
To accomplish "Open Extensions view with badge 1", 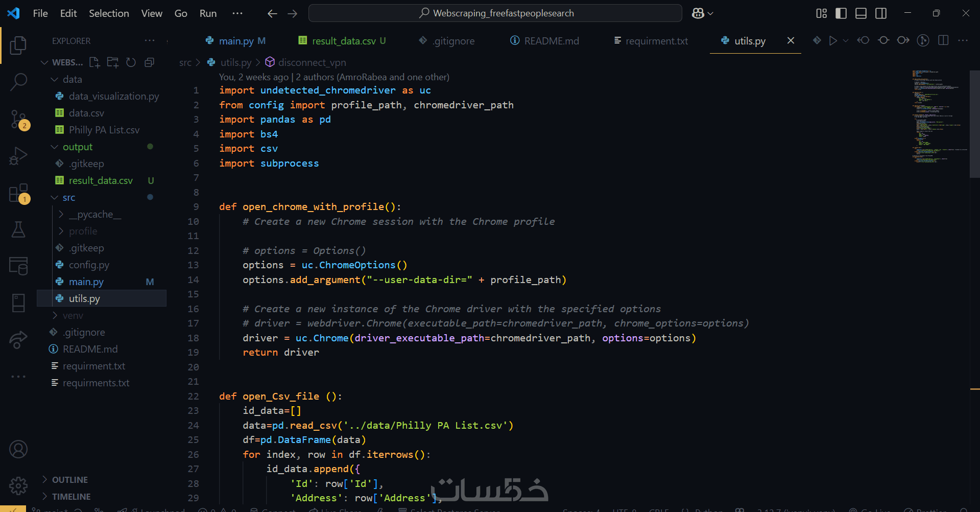I will coord(18,193).
